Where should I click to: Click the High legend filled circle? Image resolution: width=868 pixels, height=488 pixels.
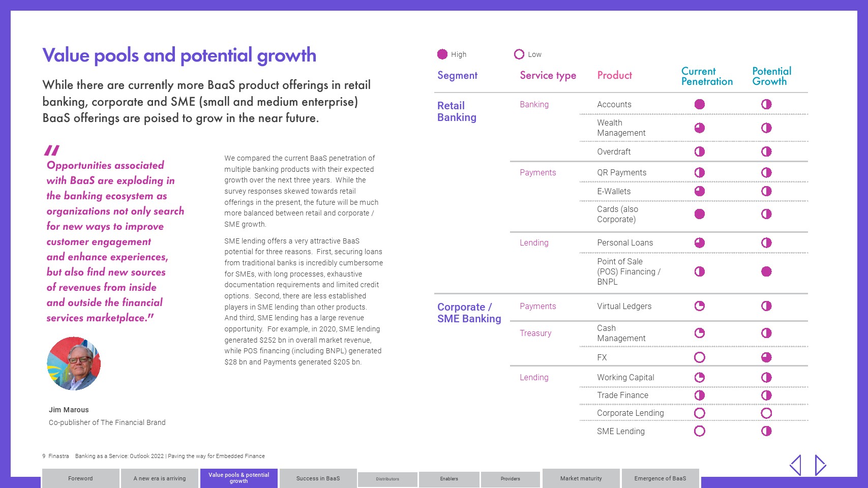coord(442,54)
